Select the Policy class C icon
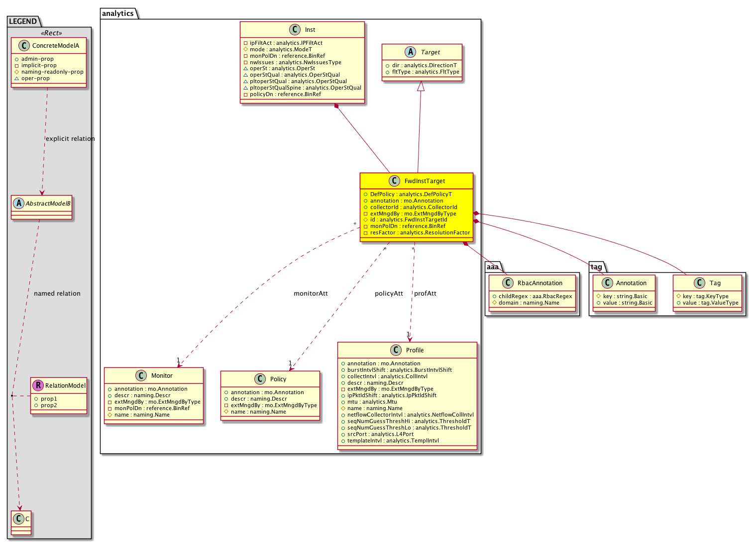 pyautogui.click(x=260, y=379)
